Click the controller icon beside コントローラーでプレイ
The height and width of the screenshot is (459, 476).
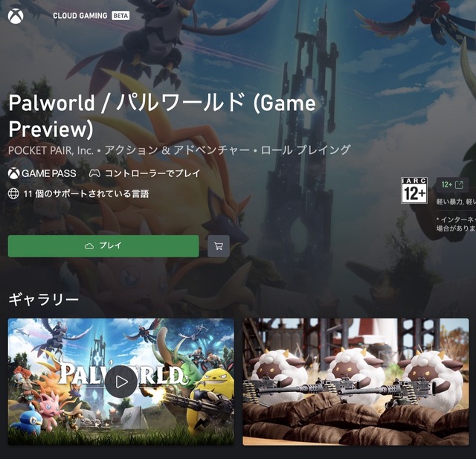pos(94,173)
